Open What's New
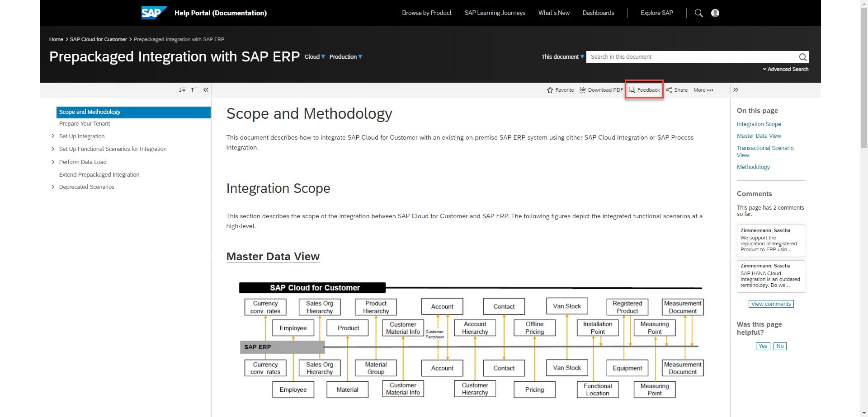Screen dimensions: 868x417 [554, 13]
